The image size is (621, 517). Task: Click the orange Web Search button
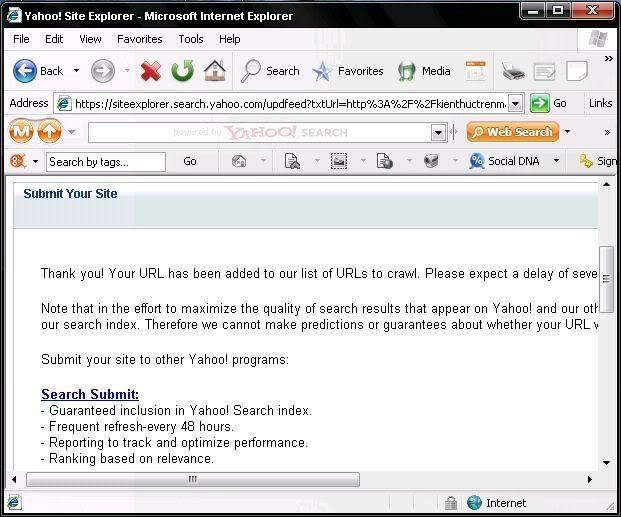pyautogui.click(x=511, y=132)
